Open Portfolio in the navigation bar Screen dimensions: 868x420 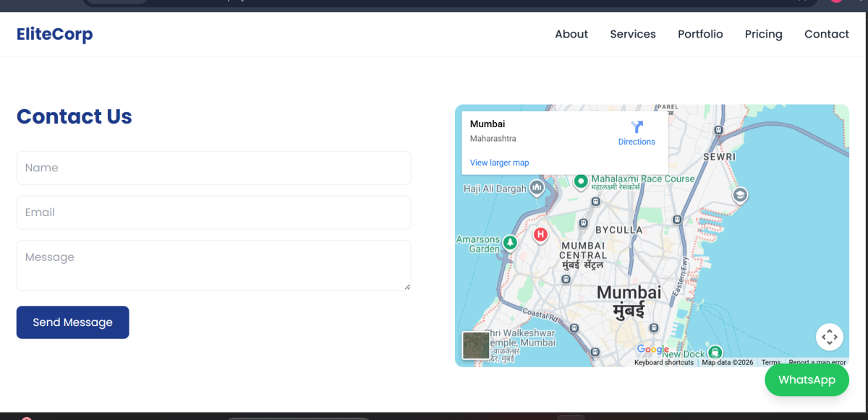(x=700, y=34)
